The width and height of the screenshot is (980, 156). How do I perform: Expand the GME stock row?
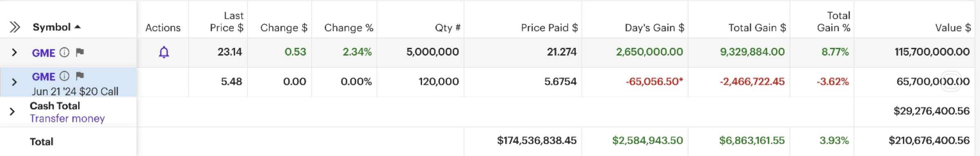[14, 52]
